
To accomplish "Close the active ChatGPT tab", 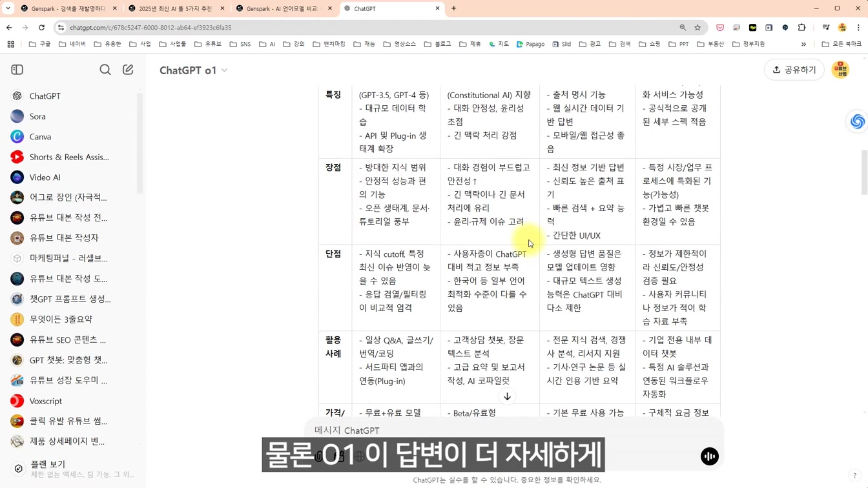I will 437,8.
